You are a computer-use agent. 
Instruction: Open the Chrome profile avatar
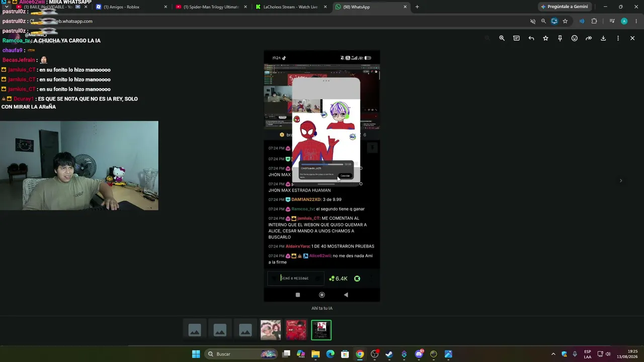tap(624, 21)
